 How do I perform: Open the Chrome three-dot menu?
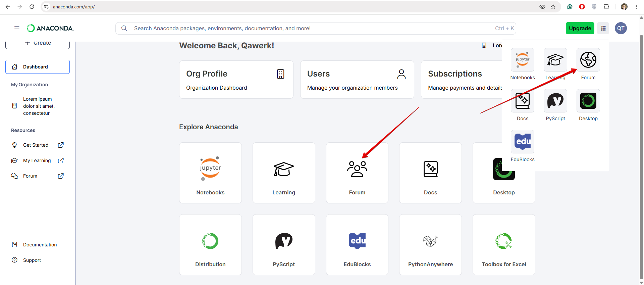(636, 7)
